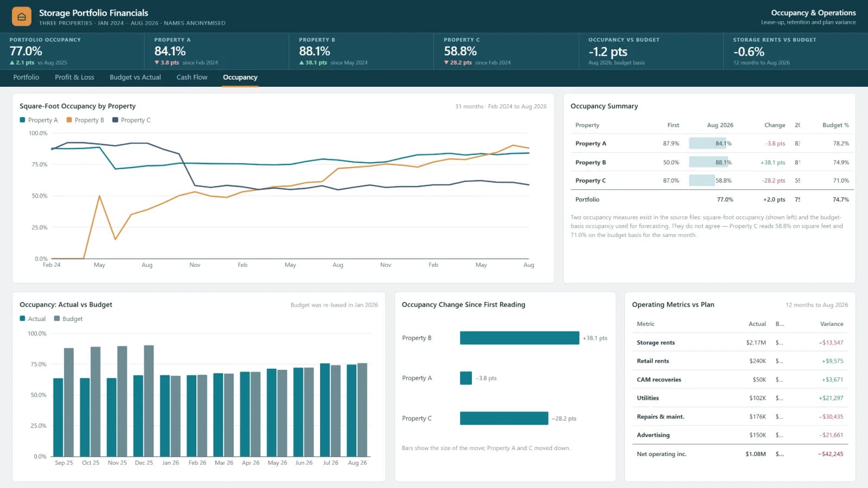Click the +38.1 pts change value
Viewport: 868px width, 488px height.
(773, 162)
